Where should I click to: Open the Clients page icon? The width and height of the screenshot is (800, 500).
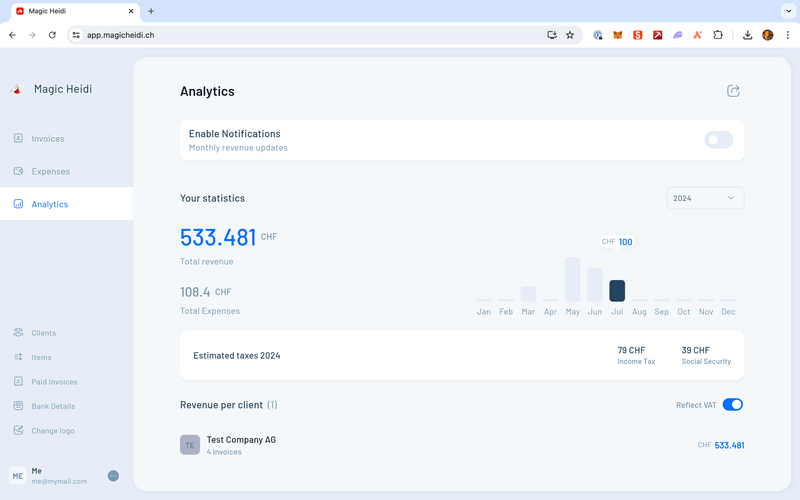18,333
